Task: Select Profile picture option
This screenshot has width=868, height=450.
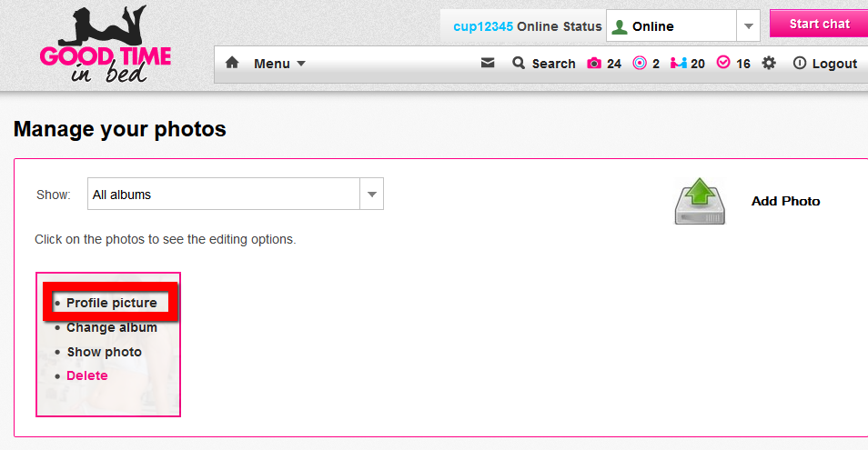Action: 111,303
